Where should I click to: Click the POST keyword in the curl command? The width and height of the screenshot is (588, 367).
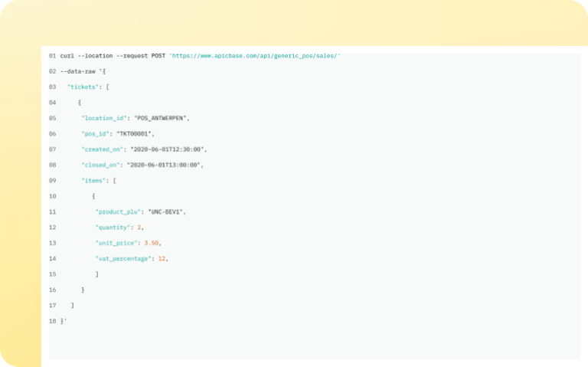158,55
